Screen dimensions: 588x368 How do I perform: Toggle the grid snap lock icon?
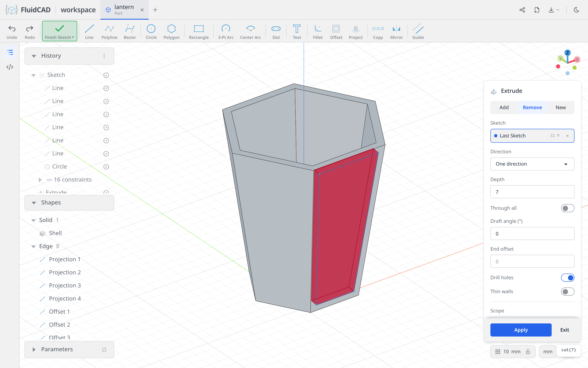pyautogui.click(x=528, y=351)
